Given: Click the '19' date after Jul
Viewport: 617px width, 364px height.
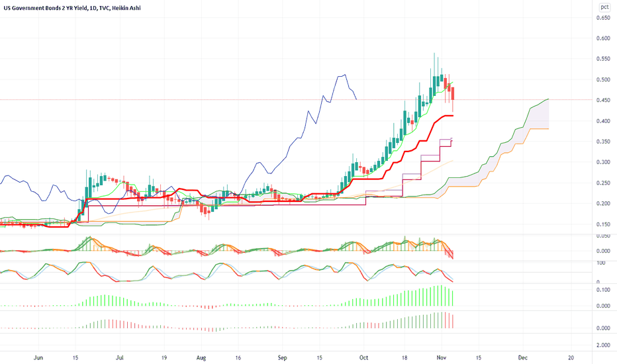Looking at the screenshot, I should 164,357.
